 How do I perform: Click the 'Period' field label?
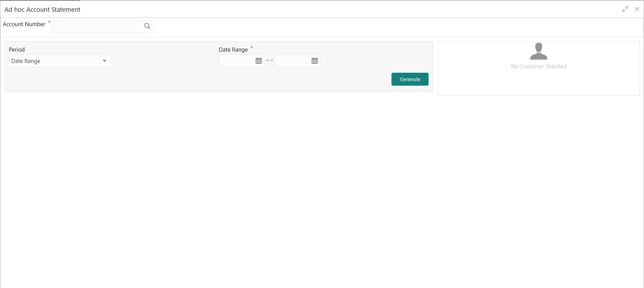tap(17, 50)
